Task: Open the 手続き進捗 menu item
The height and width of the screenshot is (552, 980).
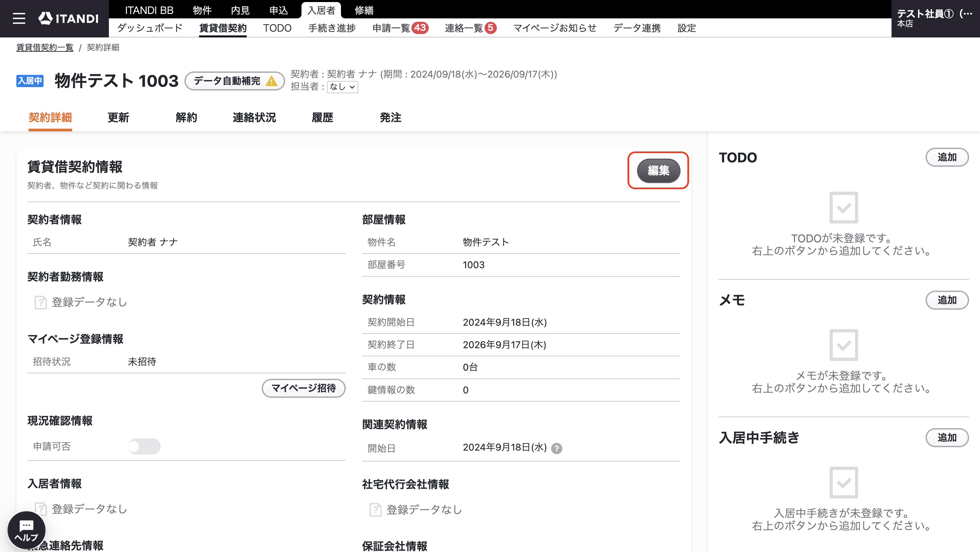Action: [x=332, y=28]
